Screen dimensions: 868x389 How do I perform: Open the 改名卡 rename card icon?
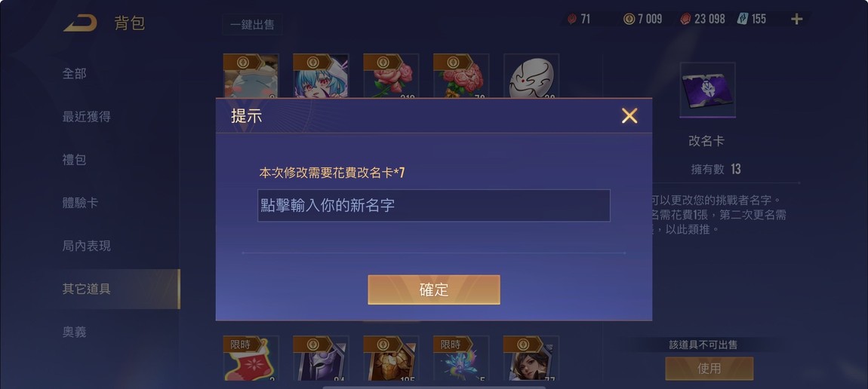click(x=707, y=90)
